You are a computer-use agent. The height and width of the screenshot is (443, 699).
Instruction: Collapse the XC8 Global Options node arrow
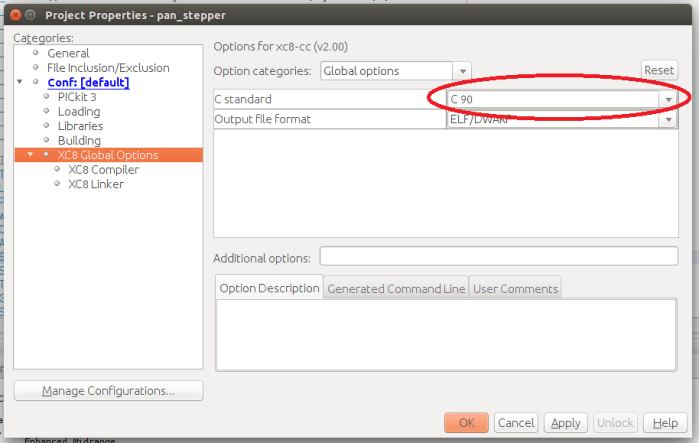(30, 155)
